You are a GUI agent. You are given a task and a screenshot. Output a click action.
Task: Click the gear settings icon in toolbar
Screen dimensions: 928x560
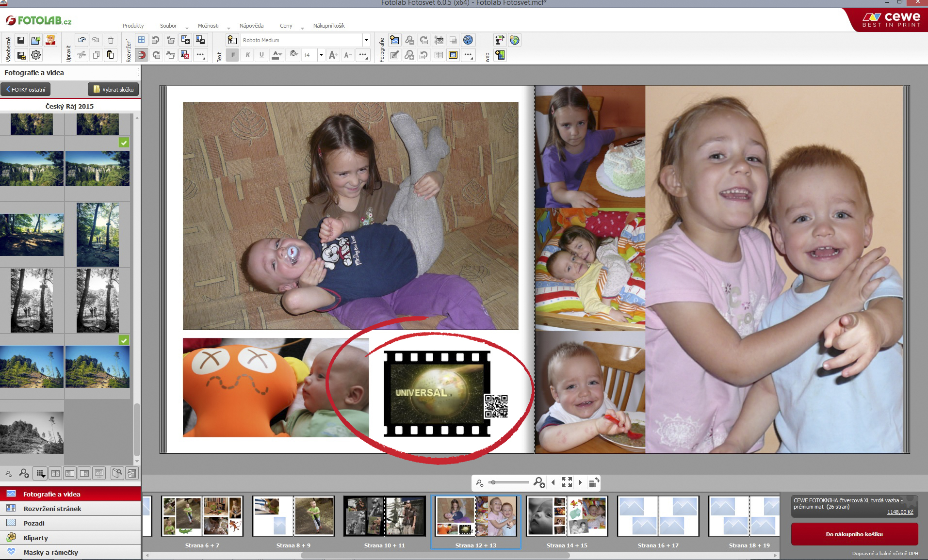click(36, 55)
